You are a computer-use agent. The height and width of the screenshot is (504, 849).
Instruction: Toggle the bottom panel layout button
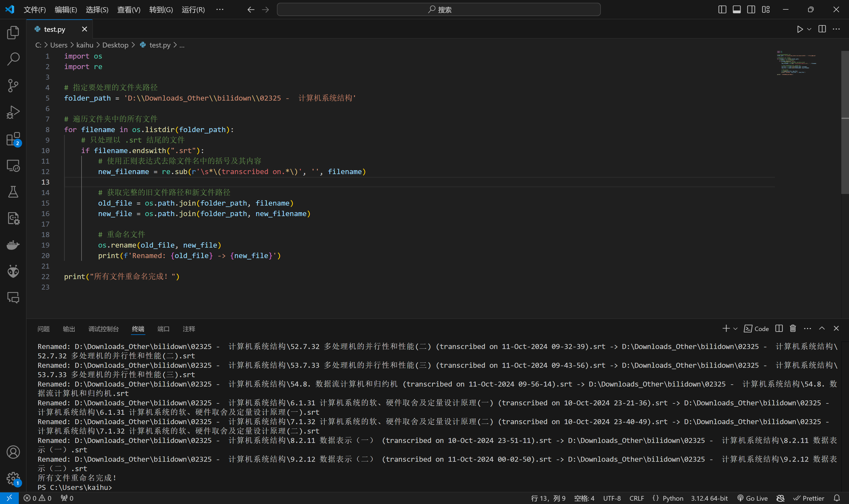[x=737, y=9]
